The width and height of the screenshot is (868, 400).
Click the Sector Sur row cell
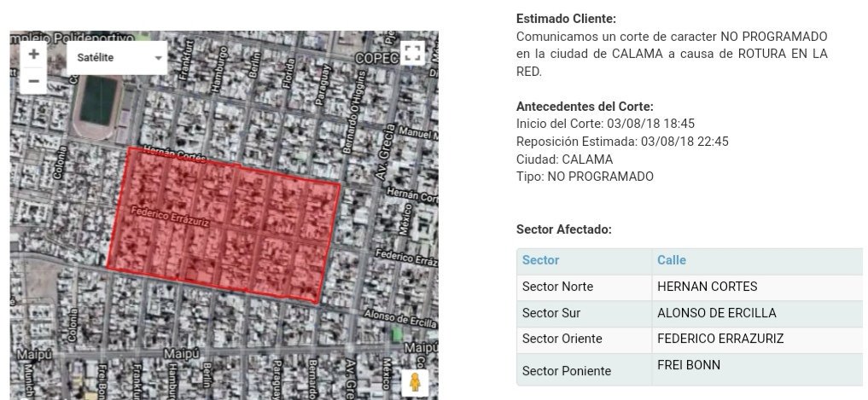click(x=584, y=313)
